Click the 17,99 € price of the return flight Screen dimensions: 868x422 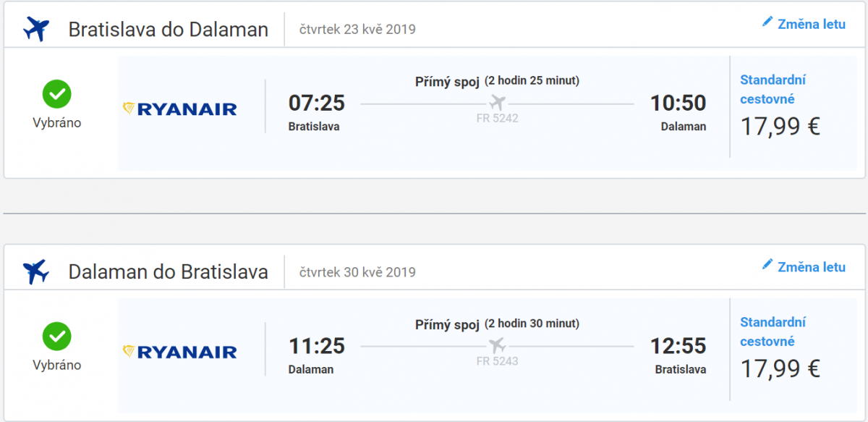point(780,369)
